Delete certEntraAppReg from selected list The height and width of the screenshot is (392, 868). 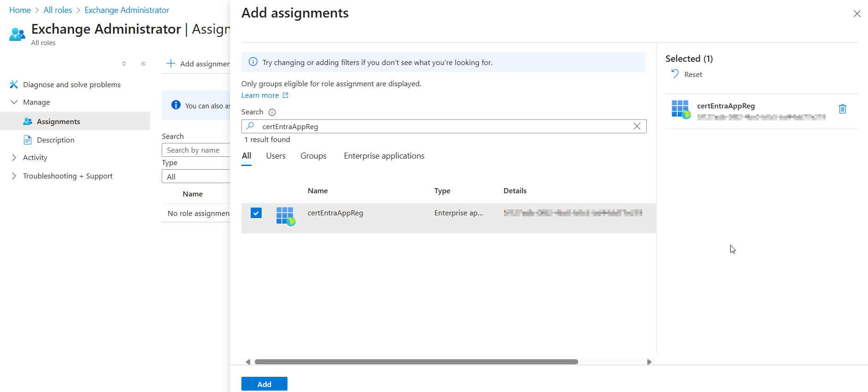click(x=842, y=109)
